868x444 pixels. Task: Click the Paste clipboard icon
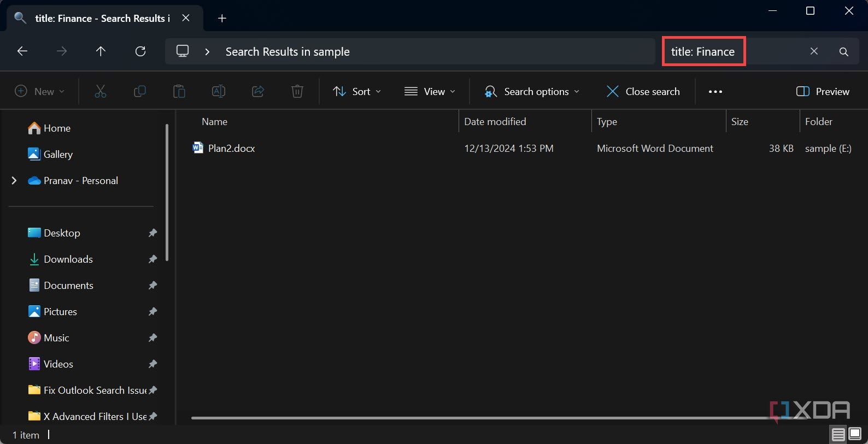click(179, 91)
